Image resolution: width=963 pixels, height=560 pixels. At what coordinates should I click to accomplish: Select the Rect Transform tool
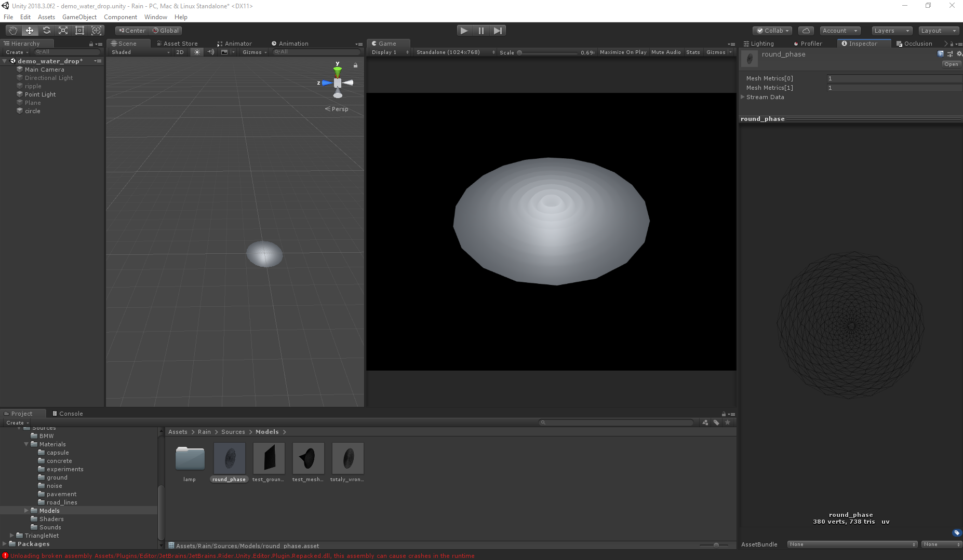coord(79,31)
